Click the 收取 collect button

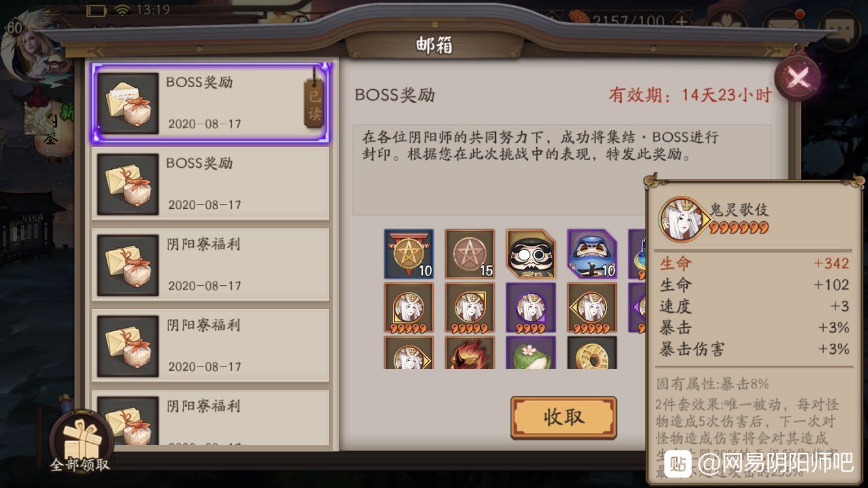click(x=563, y=418)
